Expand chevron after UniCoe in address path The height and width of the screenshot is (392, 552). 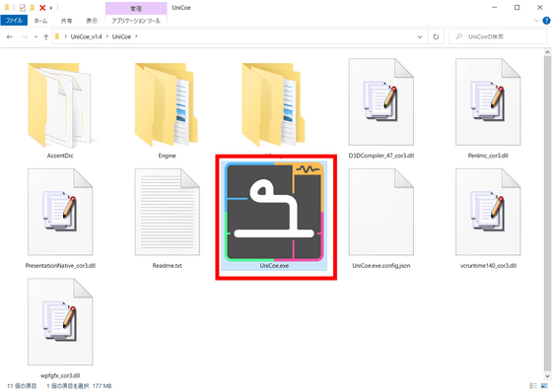[137, 36]
